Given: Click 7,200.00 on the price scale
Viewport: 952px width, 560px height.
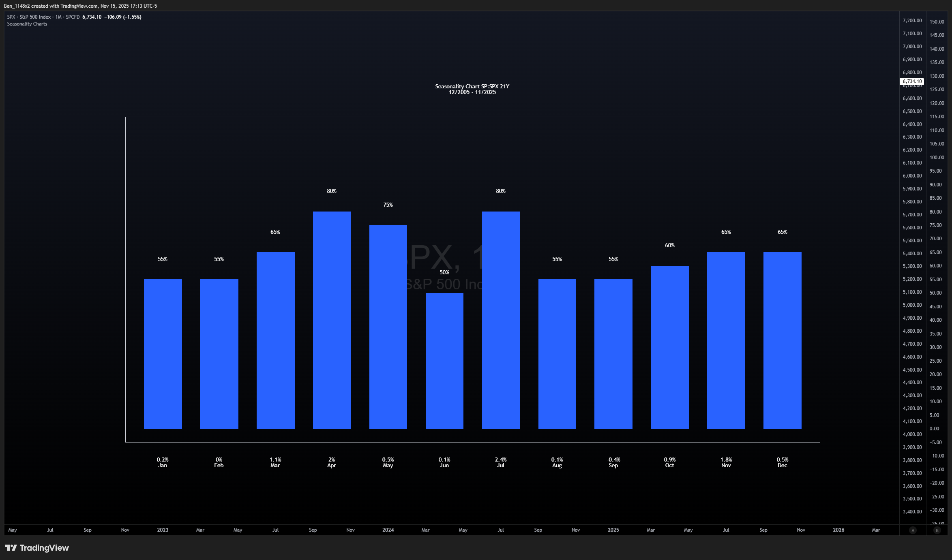Looking at the screenshot, I should click(x=912, y=21).
